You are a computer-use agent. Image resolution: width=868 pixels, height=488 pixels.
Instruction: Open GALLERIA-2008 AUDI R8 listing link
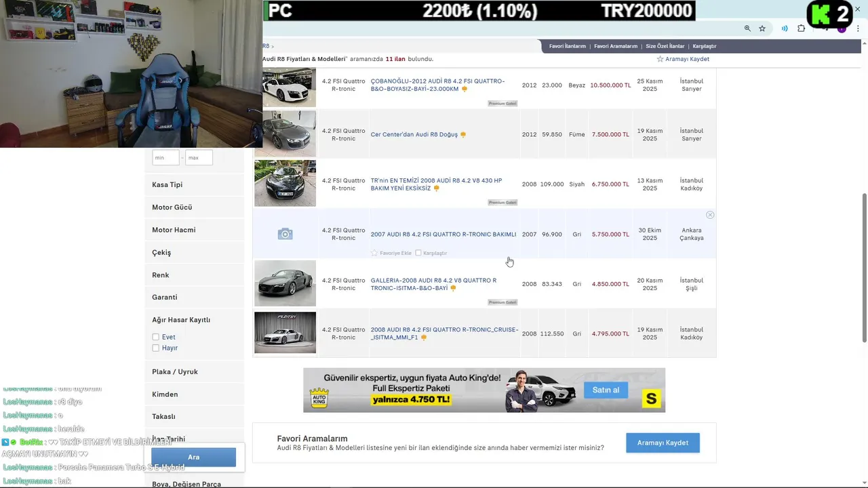[x=433, y=284]
